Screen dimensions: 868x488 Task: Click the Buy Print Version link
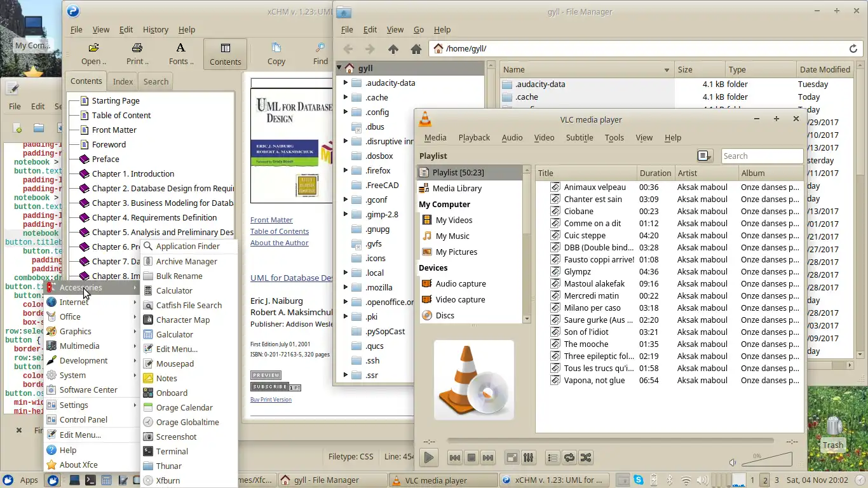pos(271,400)
